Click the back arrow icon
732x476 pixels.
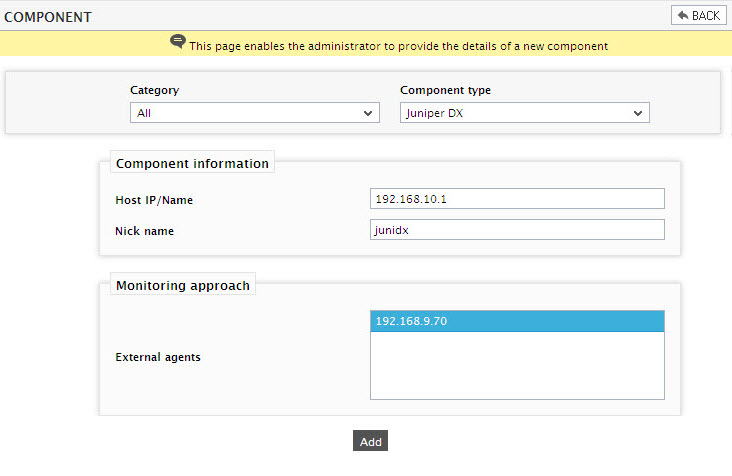[x=683, y=15]
